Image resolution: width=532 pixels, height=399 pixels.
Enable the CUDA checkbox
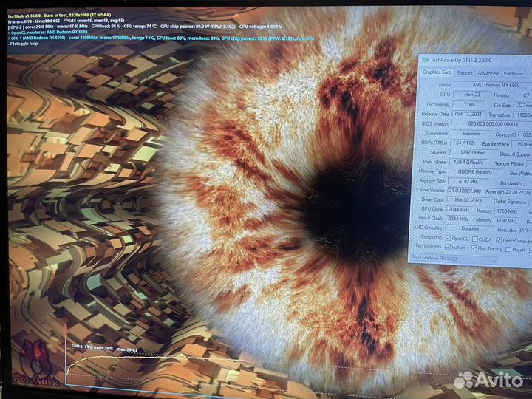pyautogui.click(x=477, y=239)
